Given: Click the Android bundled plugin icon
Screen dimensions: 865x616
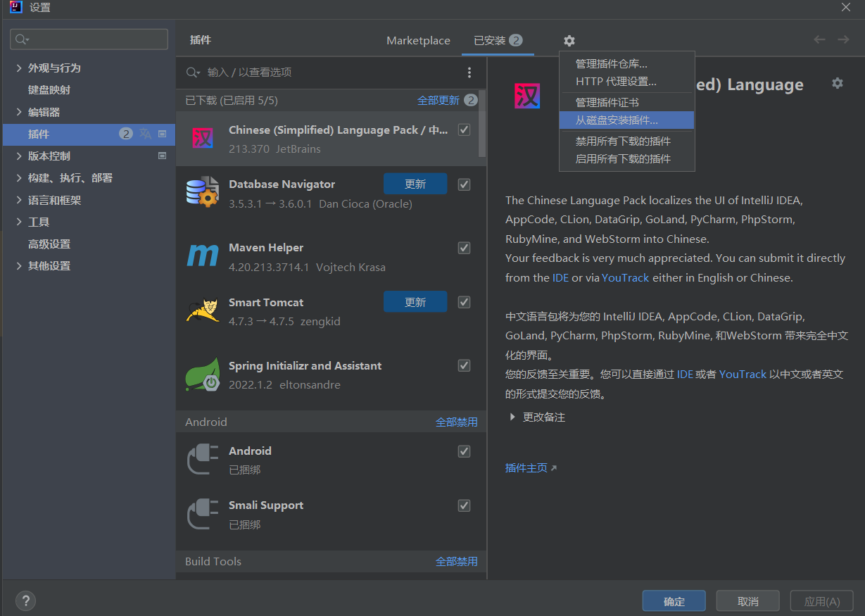Looking at the screenshot, I should [x=203, y=460].
